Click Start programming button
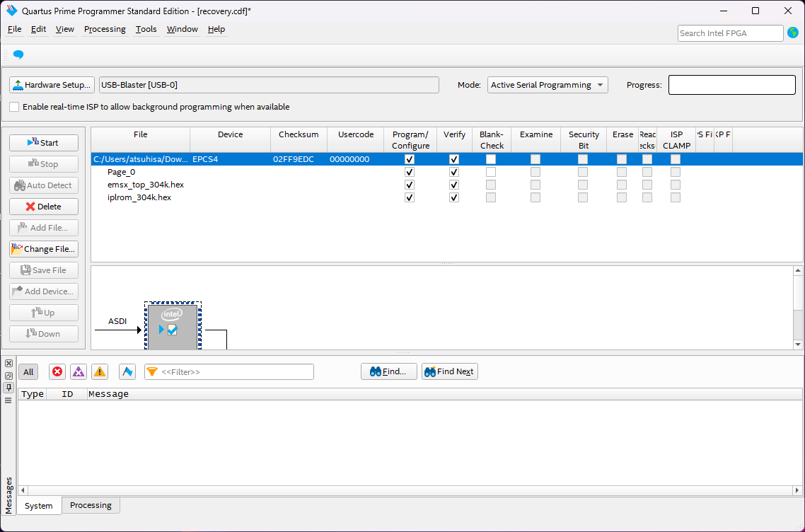This screenshot has height=532, width=805. (x=44, y=143)
